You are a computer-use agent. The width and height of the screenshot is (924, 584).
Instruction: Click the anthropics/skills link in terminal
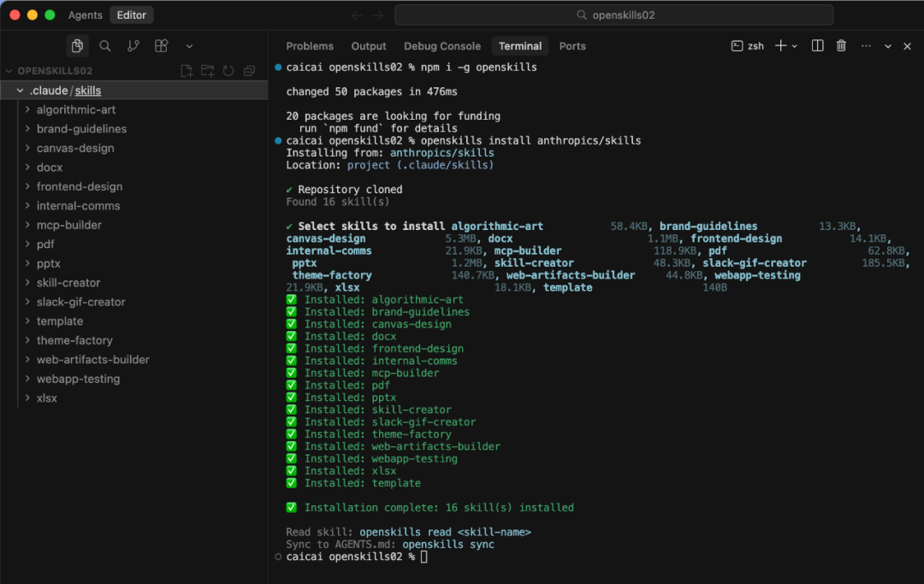pos(442,153)
